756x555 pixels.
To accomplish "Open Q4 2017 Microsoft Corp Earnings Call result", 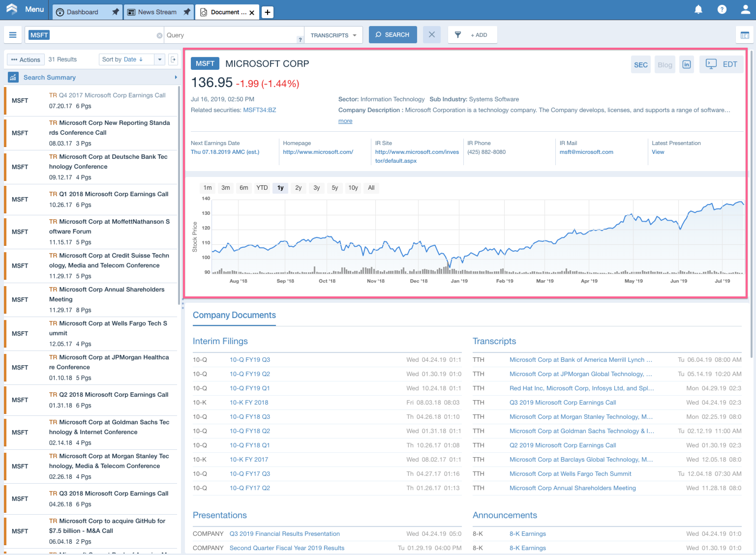I will tap(91, 101).
